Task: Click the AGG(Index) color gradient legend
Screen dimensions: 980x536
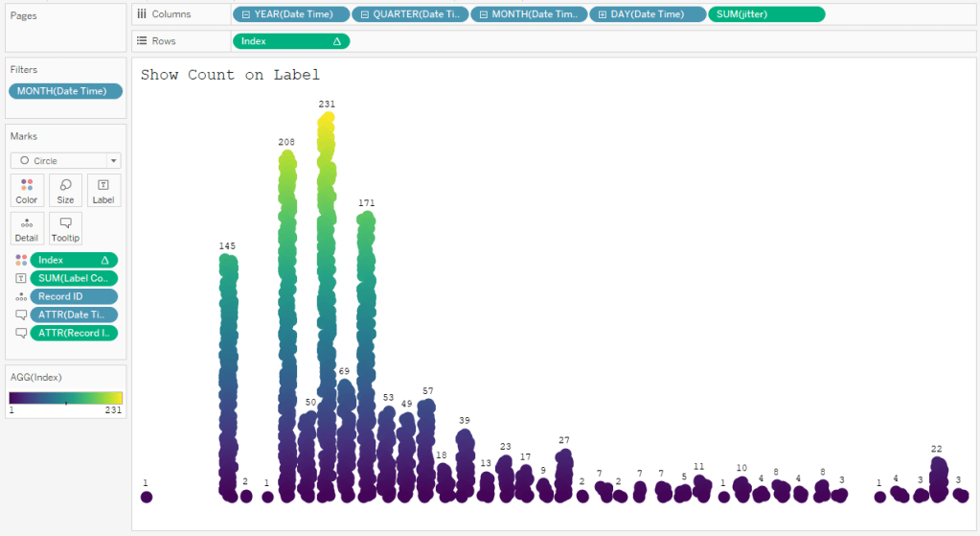Action: [x=65, y=397]
